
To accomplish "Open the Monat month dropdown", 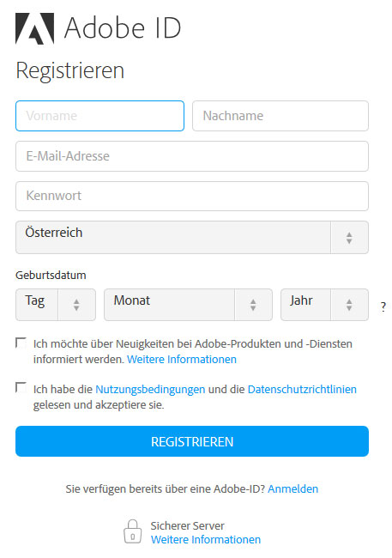I will tap(188, 305).
